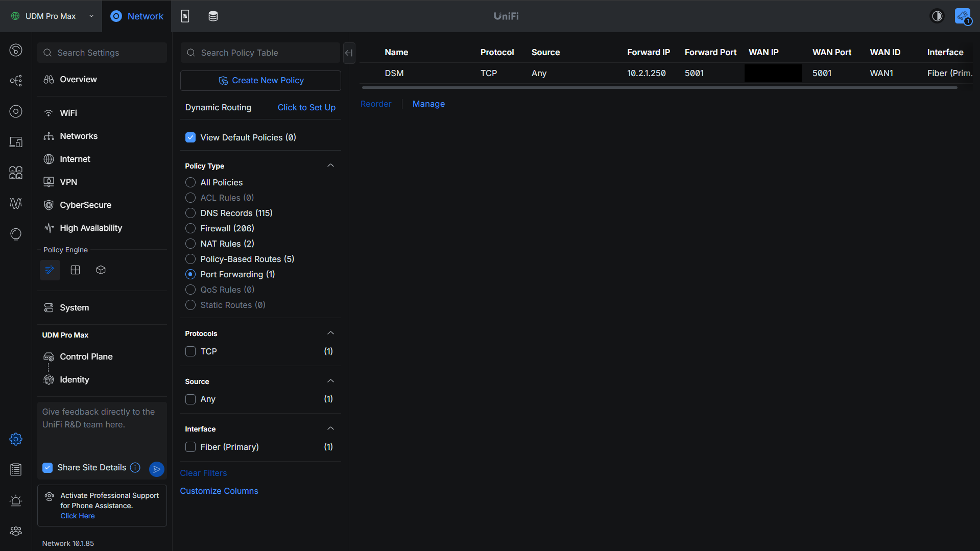
Task: Open the UniFi Devices icon in the rail
Action: (16, 111)
